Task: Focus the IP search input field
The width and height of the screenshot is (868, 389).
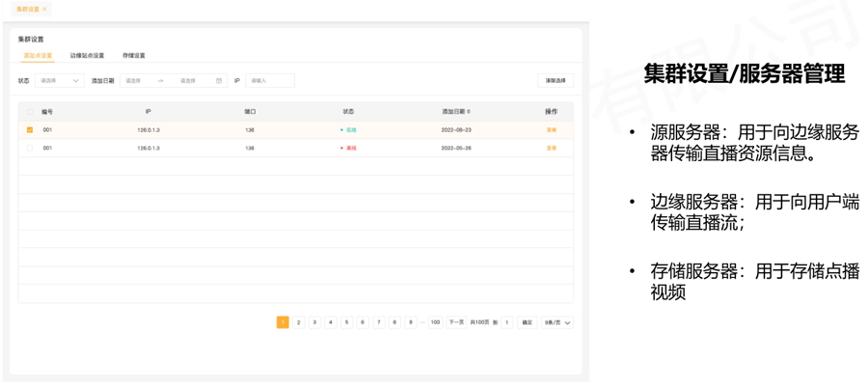Action: click(270, 80)
